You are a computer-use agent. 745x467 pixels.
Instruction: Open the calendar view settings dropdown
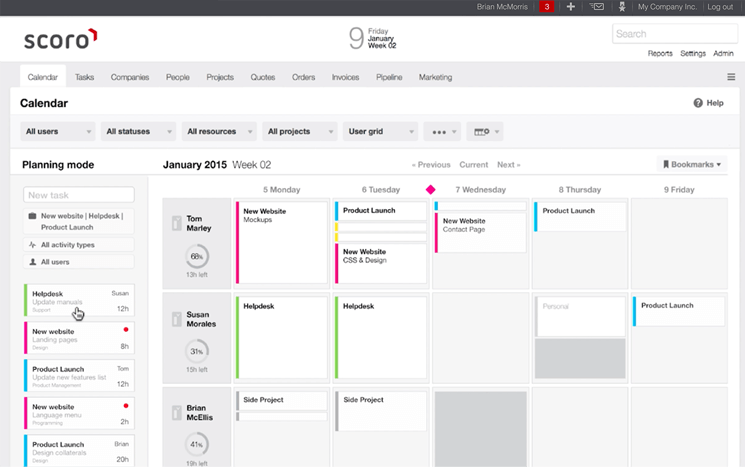pos(485,132)
